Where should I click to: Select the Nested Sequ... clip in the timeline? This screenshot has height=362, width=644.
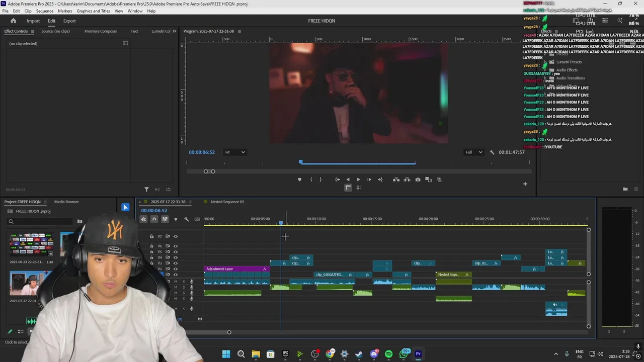click(x=454, y=275)
